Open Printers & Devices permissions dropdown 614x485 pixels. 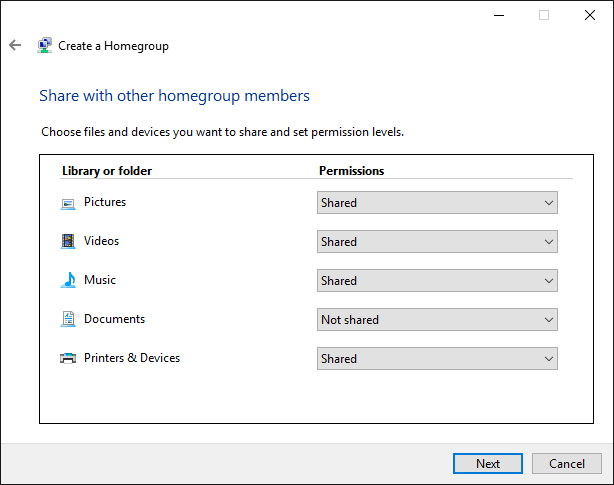tap(437, 359)
